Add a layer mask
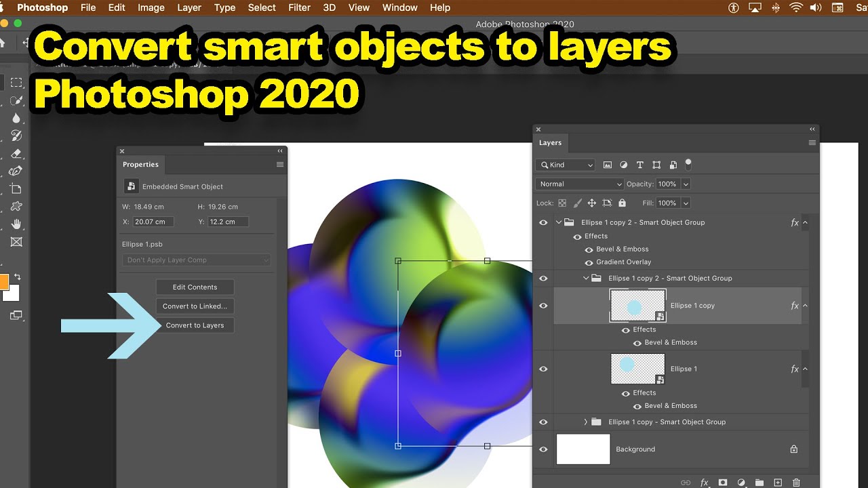The width and height of the screenshot is (868, 488). (723, 483)
